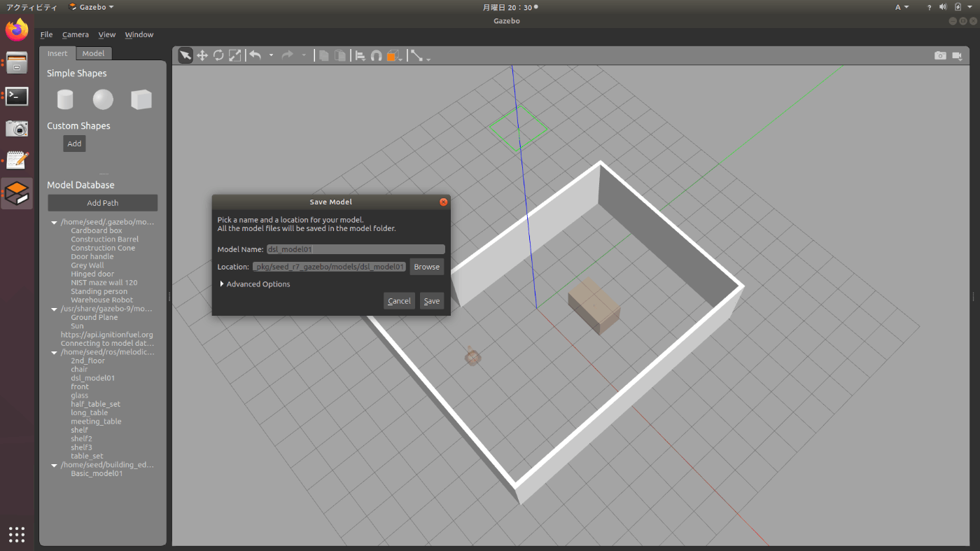Open the volume indicator in the top bar
Viewport: 980px width, 551px height.
(x=942, y=7)
